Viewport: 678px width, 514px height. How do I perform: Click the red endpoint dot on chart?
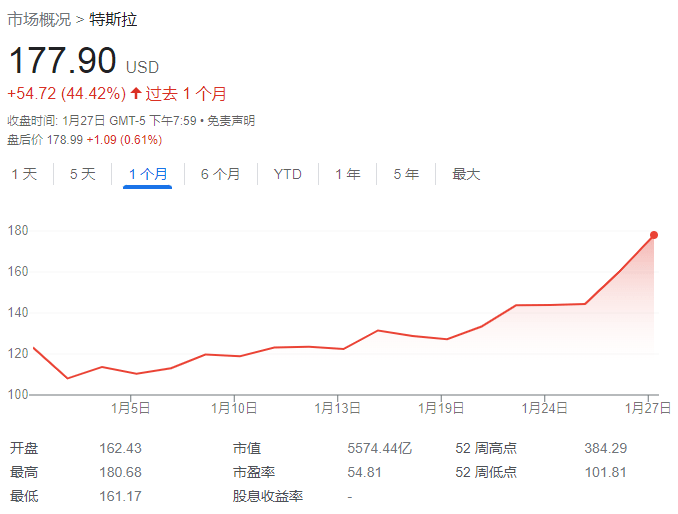pyautogui.click(x=654, y=235)
